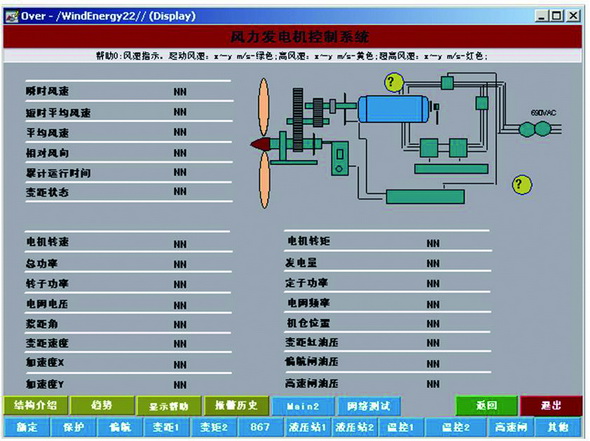The image size is (590, 441).
Task: Switch to the Main2 screen
Action: point(303,406)
